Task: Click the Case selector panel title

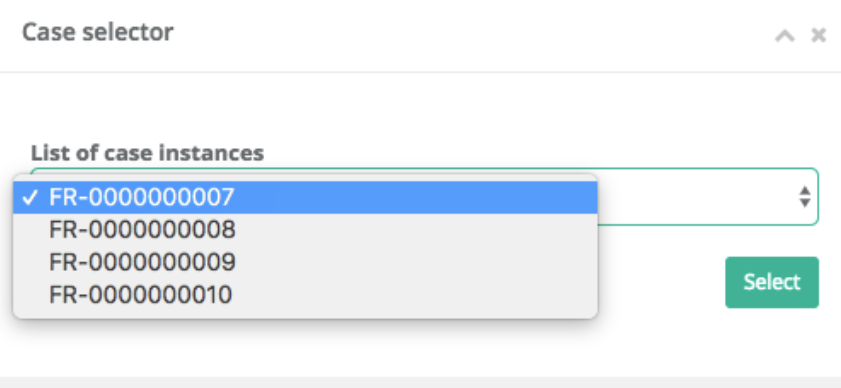Action: coord(98,32)
